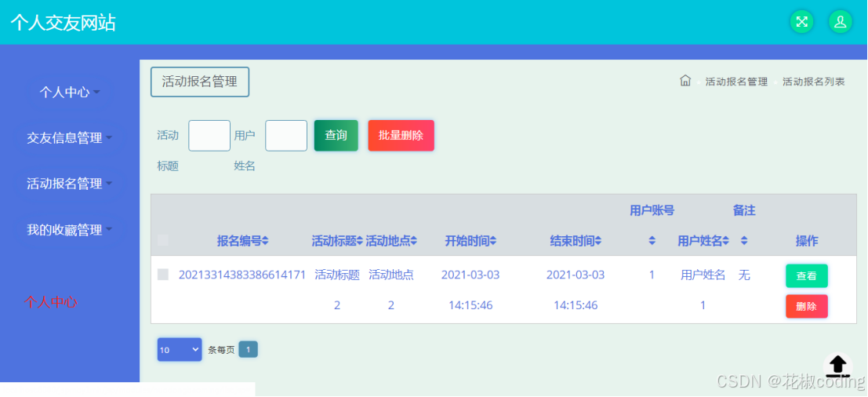Click the 活动地点2 cell in the row

point(390,290)
